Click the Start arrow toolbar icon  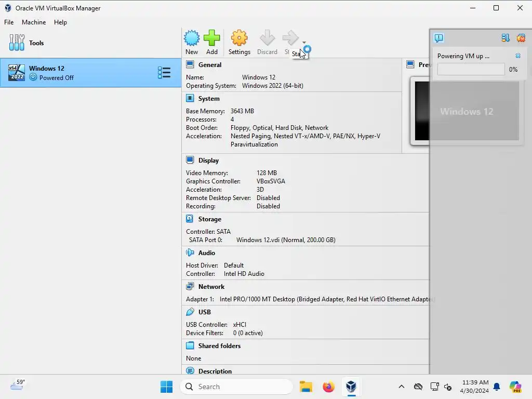coord(290,38)
